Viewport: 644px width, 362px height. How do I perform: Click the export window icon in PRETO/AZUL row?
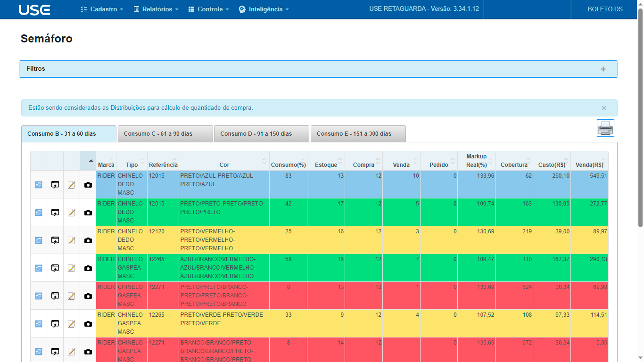55,185
